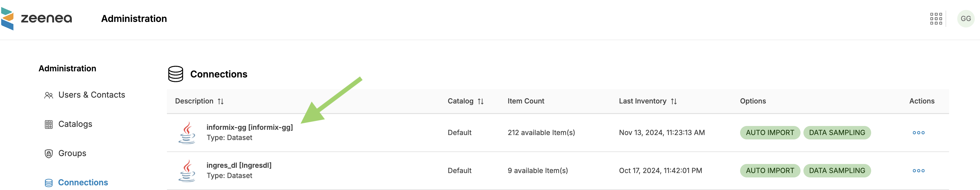The height and width of the screenshot is (190, 980).
Task: Open actions menu for informix-gg
Action: pos(918,132)
